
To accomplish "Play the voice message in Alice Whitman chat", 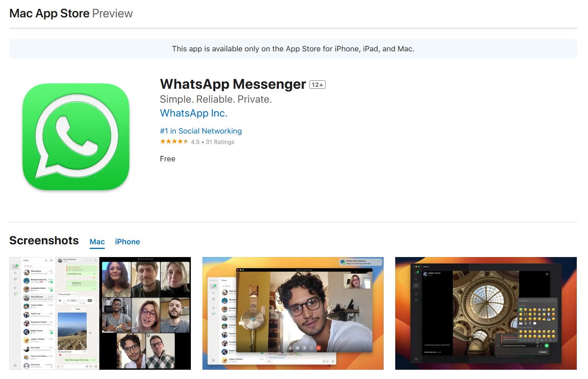I will (60, 300).
